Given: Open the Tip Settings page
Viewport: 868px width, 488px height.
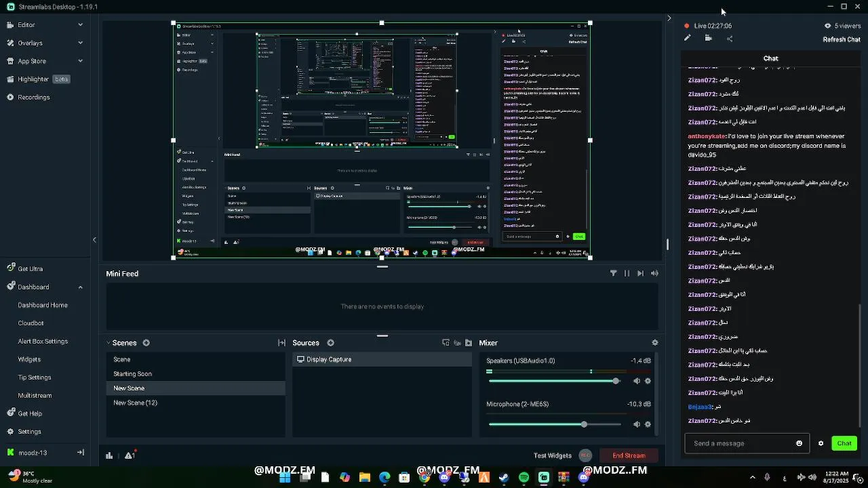Looking at the screenshot, I should click(35, 378).
